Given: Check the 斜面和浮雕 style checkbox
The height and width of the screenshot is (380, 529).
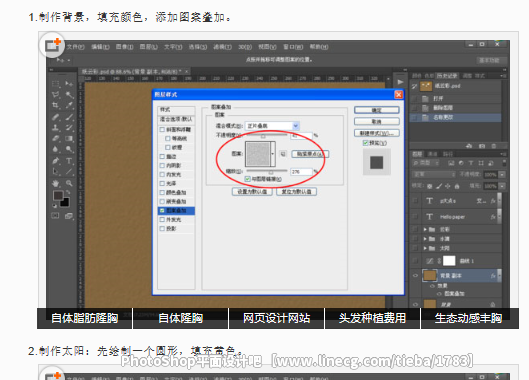Looking at the screenshot, I should click(x=162, y=130).
